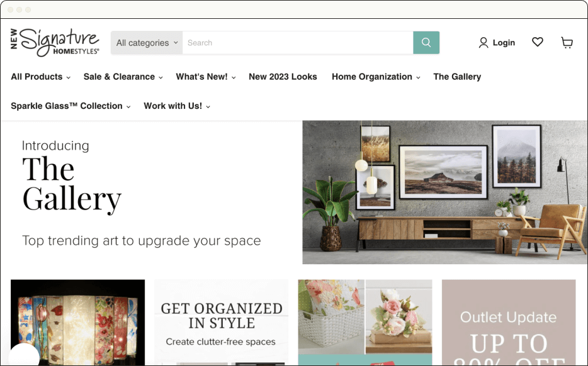Expand the What's New! menu

[205, 77]
